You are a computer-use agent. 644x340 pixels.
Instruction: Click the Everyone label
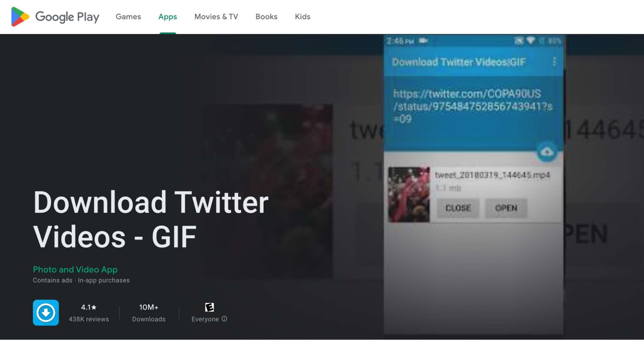205,319
